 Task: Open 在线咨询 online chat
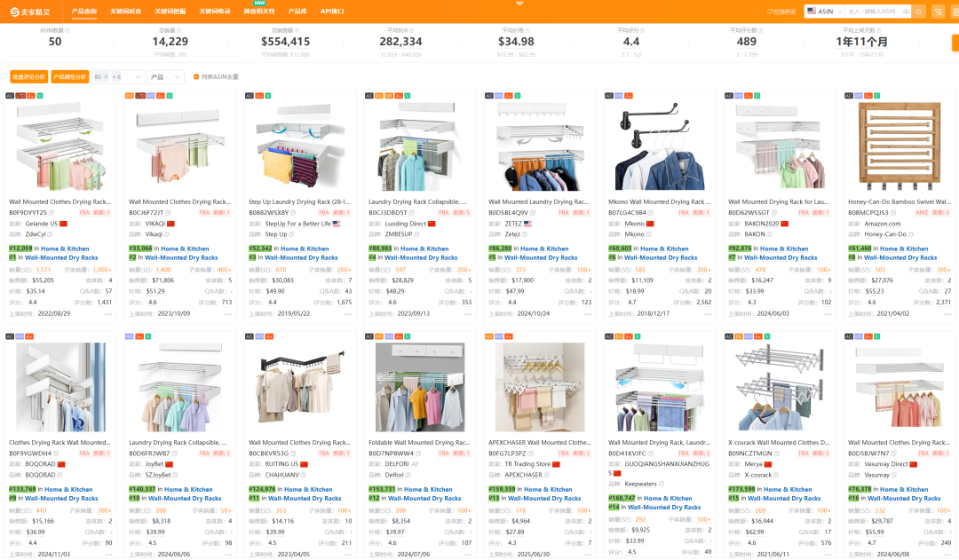tap(781, 12)
